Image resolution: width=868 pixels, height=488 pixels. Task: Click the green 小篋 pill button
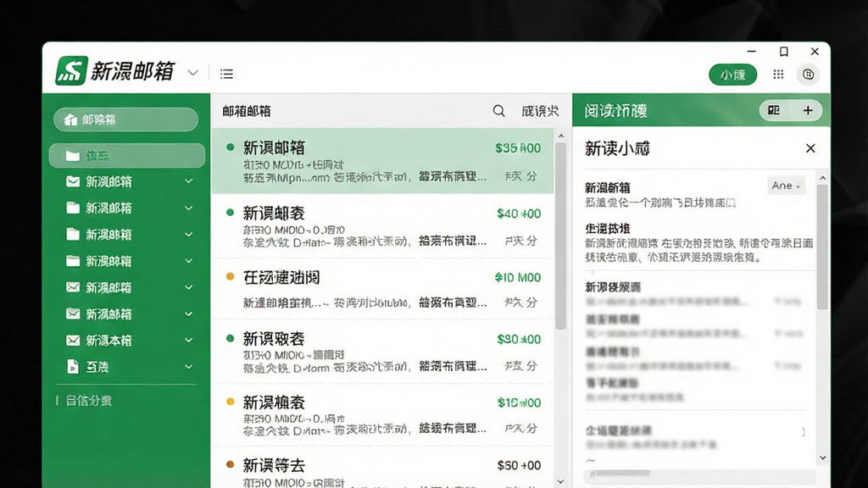click(x=732, y=75)
